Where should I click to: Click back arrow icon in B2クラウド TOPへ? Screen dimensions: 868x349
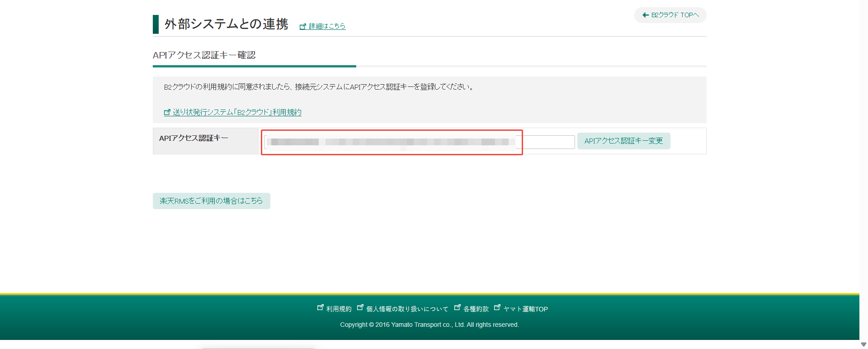pyautogui.click(x=646, y=15)
